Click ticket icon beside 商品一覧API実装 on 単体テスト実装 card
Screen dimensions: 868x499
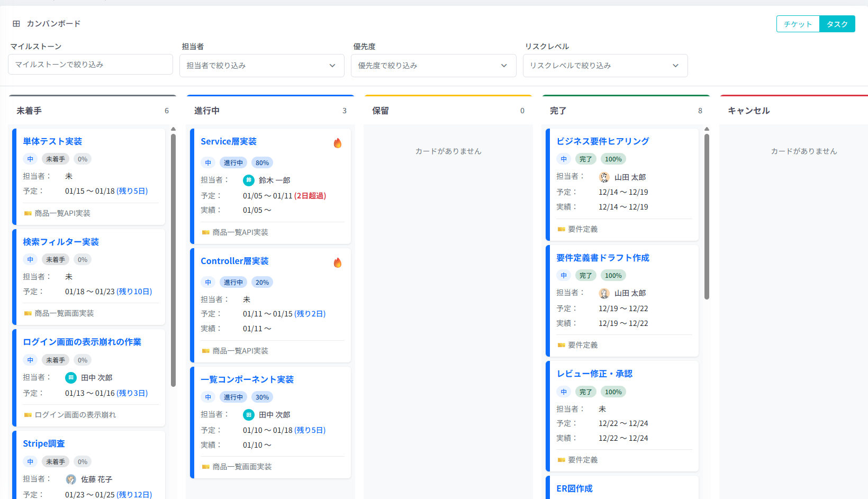[28, 213]
